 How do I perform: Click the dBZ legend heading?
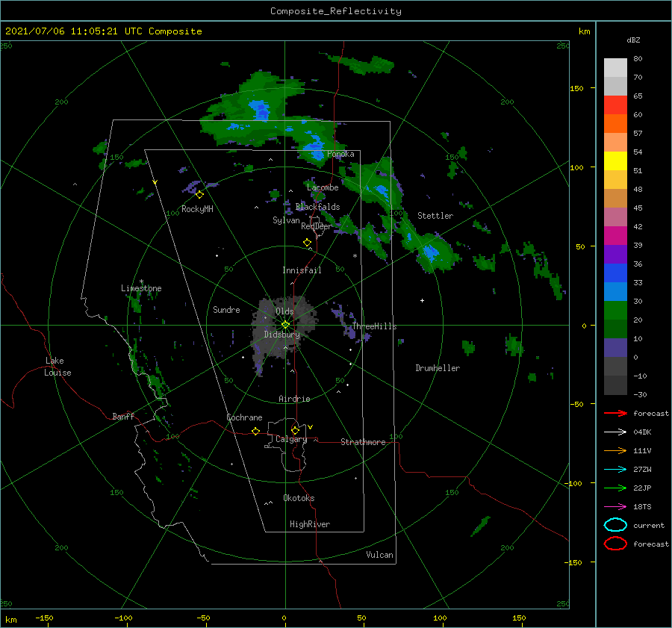pyautogui.click(x=633, y=40)
